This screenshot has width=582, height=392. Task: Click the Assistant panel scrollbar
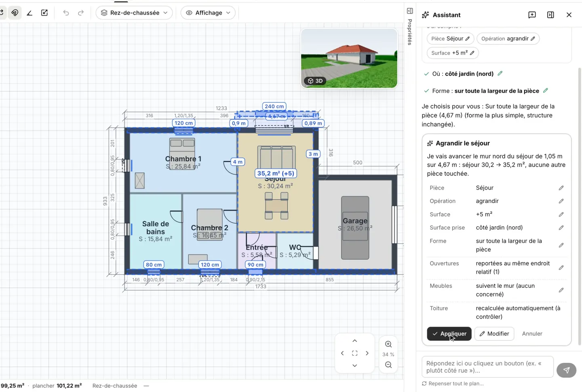(580, 206)
